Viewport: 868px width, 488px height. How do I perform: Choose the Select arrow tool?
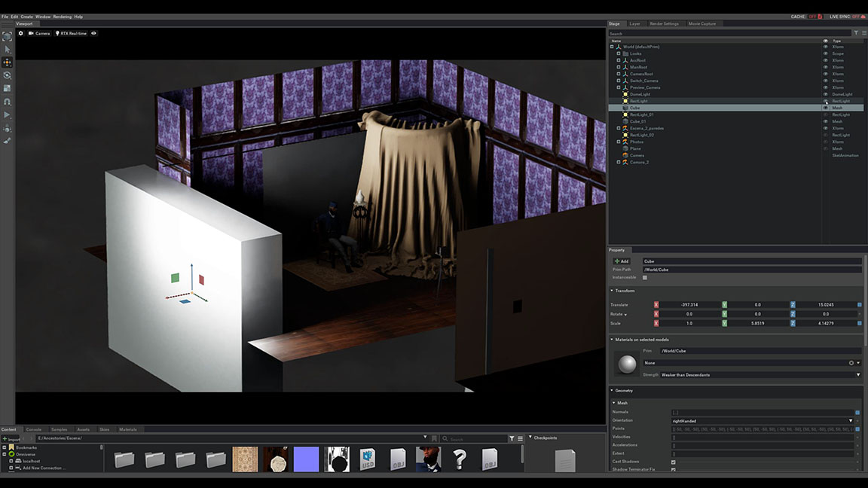(x=8, y=50)
